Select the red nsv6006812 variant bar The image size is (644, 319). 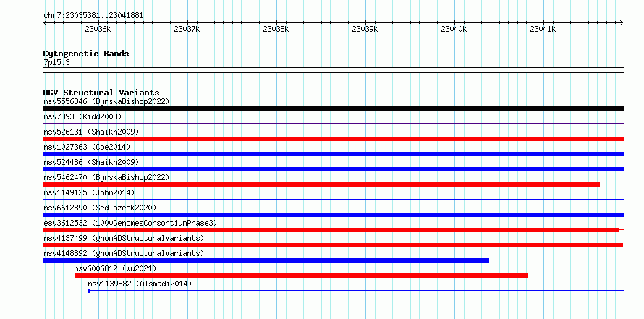point(301,276)
